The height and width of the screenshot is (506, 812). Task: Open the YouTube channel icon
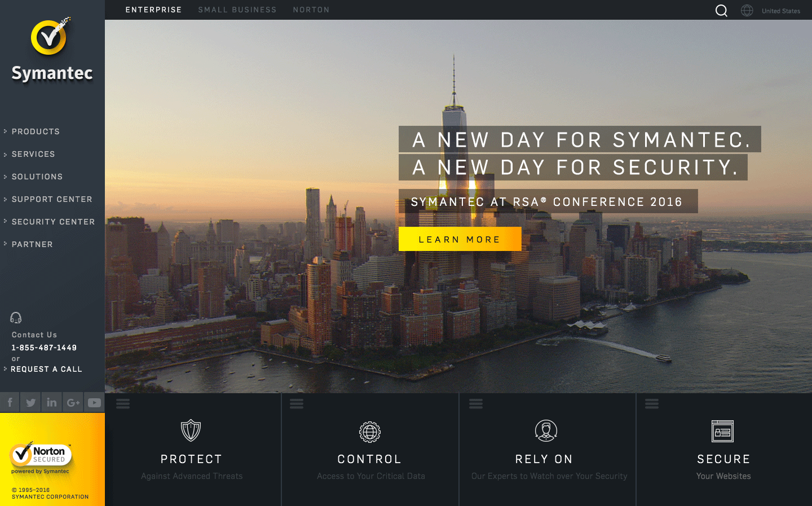[x=94, y=403]
